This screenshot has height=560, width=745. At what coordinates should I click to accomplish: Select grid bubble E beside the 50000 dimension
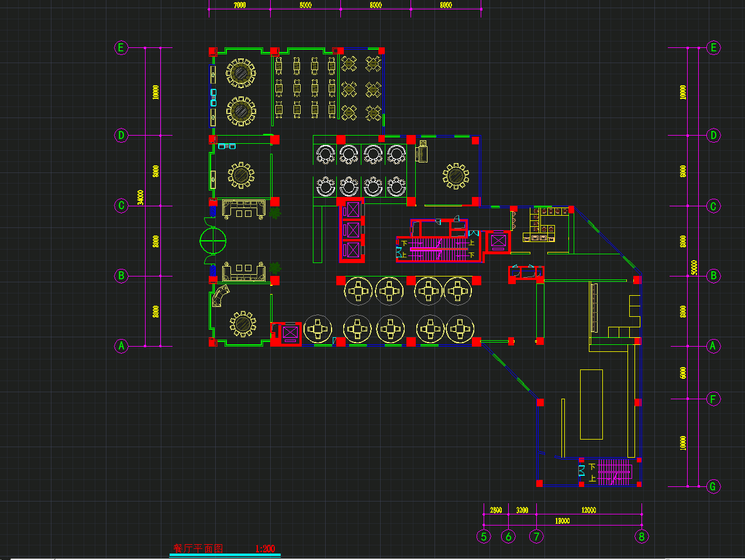click(713, 47)
